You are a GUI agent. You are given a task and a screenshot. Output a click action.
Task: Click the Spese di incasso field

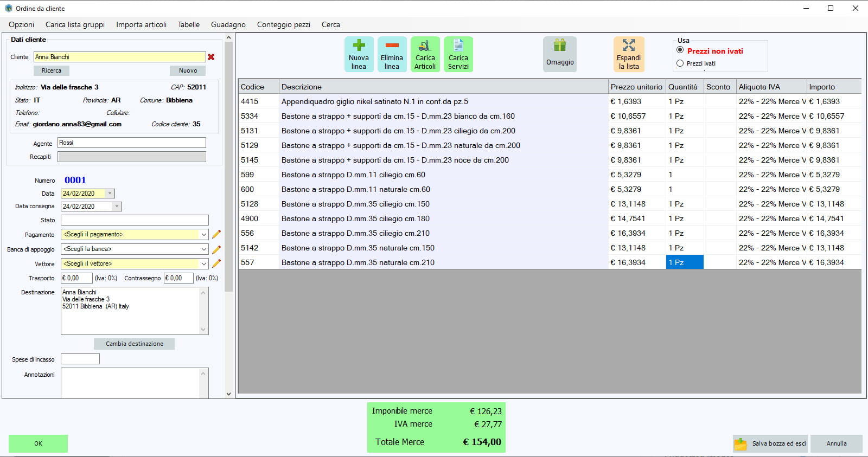click(x=80, y=359)
